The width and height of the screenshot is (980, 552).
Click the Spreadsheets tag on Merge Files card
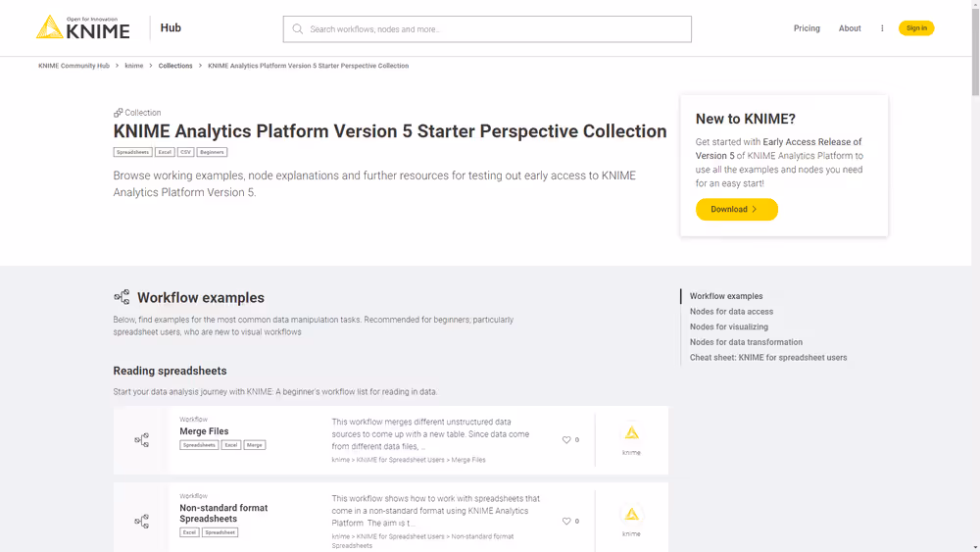[x=199, y=445]
